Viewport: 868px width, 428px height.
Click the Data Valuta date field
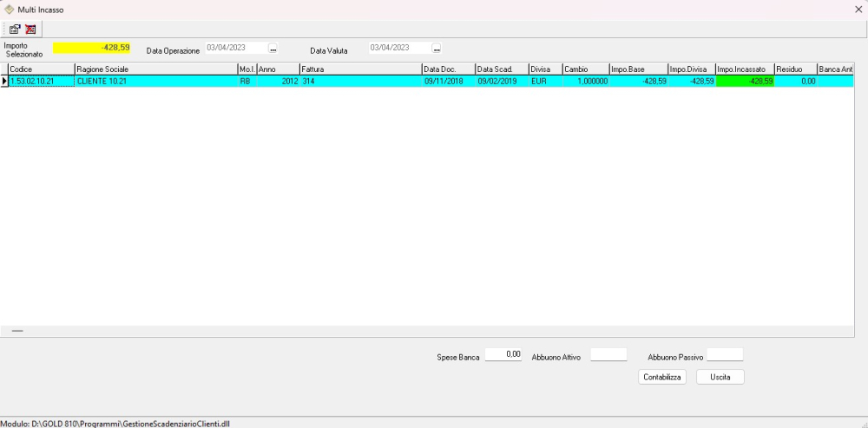(399, 48)
